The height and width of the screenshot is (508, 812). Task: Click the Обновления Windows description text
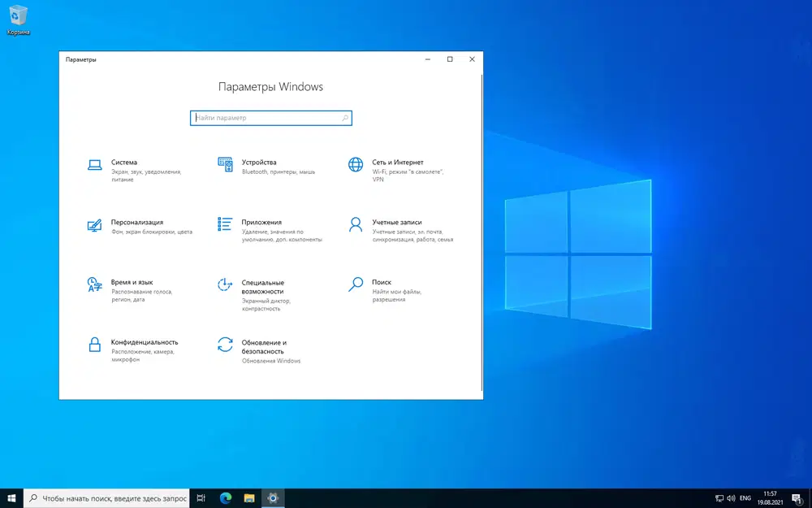click(271, 361)
